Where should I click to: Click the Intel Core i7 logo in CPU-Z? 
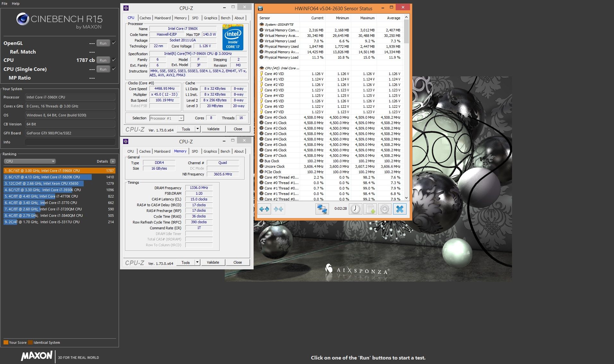[x=233, y=37]
